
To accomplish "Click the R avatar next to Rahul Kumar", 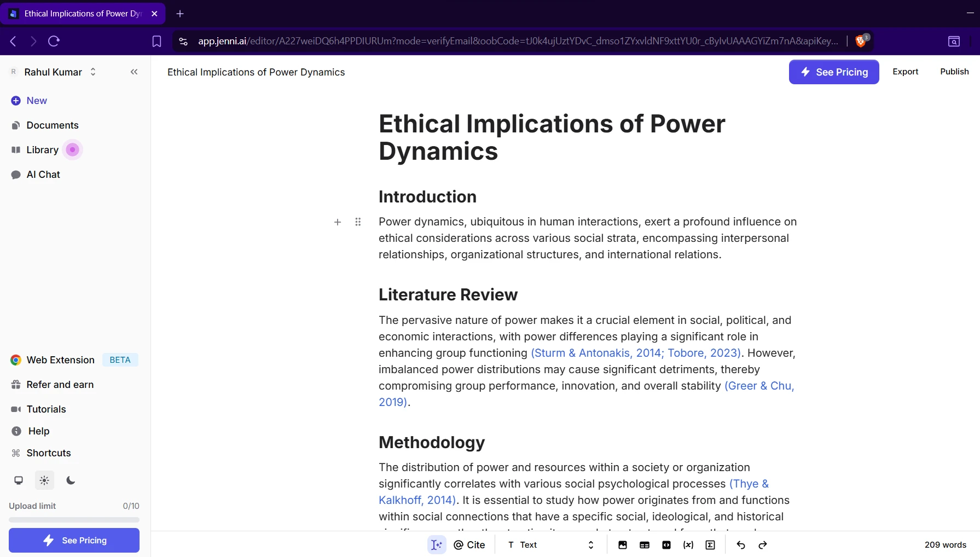I will tap(14, 72).
